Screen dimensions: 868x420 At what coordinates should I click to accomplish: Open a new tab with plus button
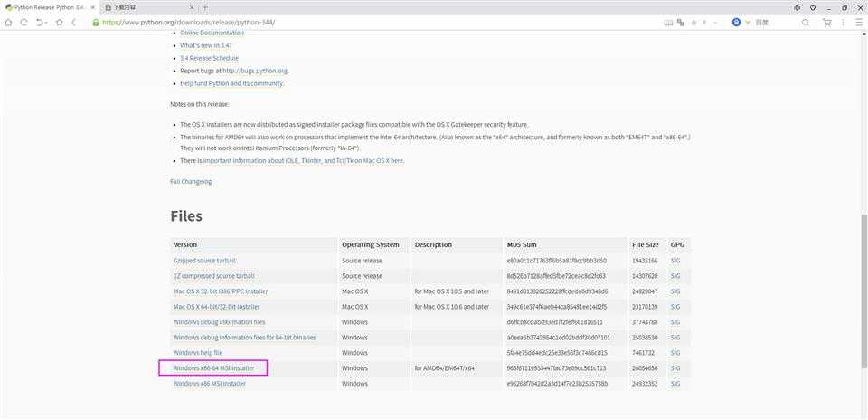(205, 8)
